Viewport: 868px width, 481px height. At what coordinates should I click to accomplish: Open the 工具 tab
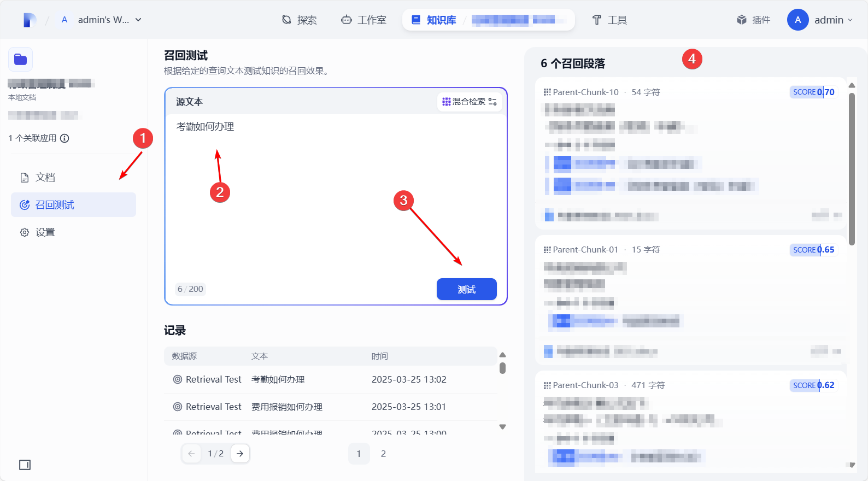tap(609, 20)
